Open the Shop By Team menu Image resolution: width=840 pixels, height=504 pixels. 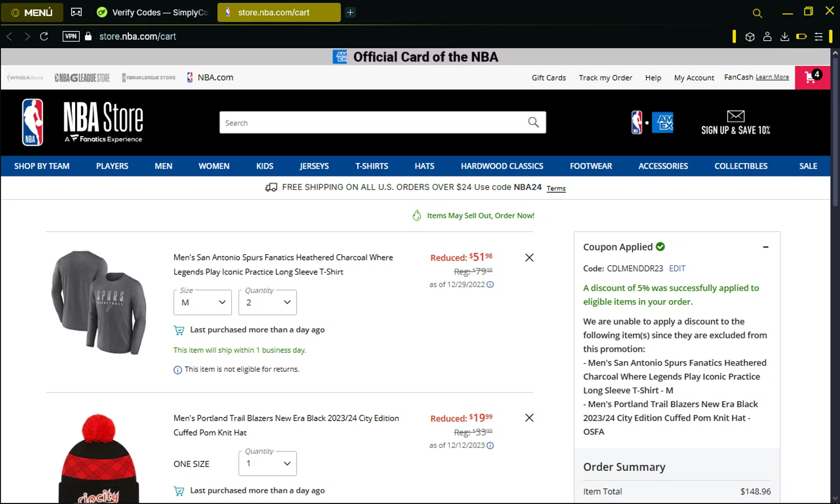pyautogui.click(x=42, y=166)
